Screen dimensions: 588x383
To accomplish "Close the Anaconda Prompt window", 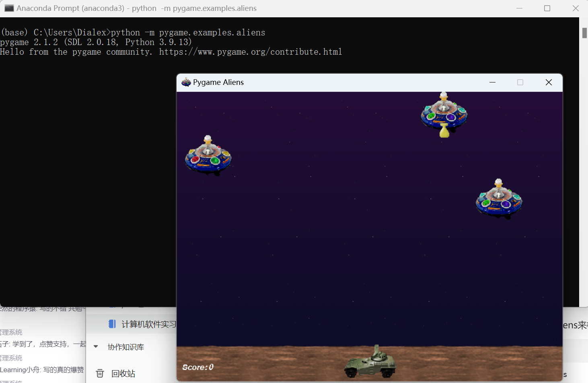I will click(576, 8).
